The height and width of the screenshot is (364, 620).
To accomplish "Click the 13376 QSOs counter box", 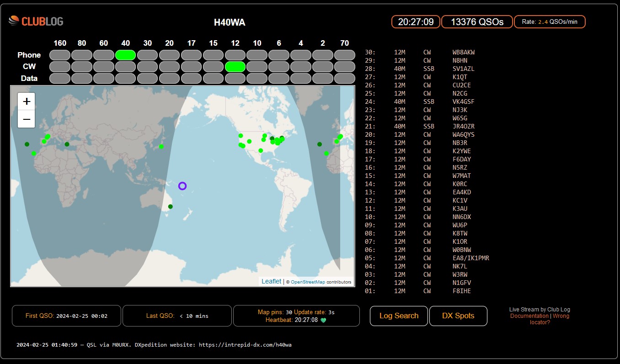I will tap(477, 22).
